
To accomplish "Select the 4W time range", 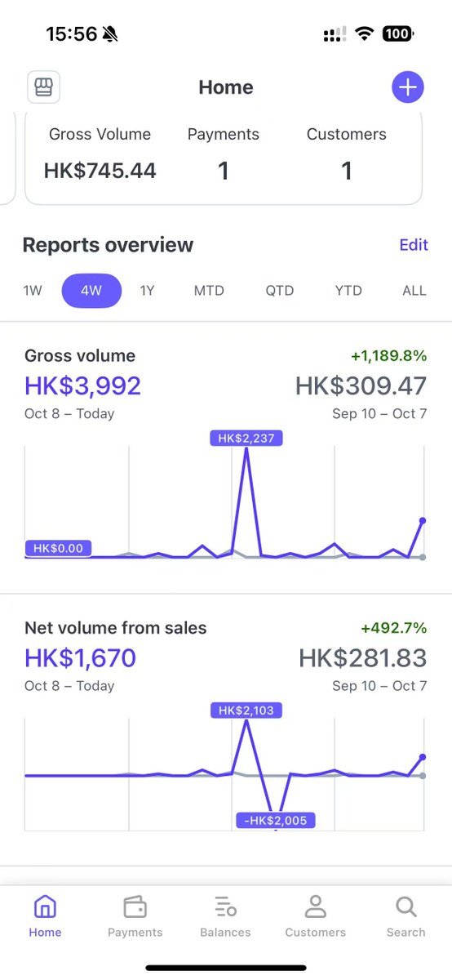I will tap(91, 290).
